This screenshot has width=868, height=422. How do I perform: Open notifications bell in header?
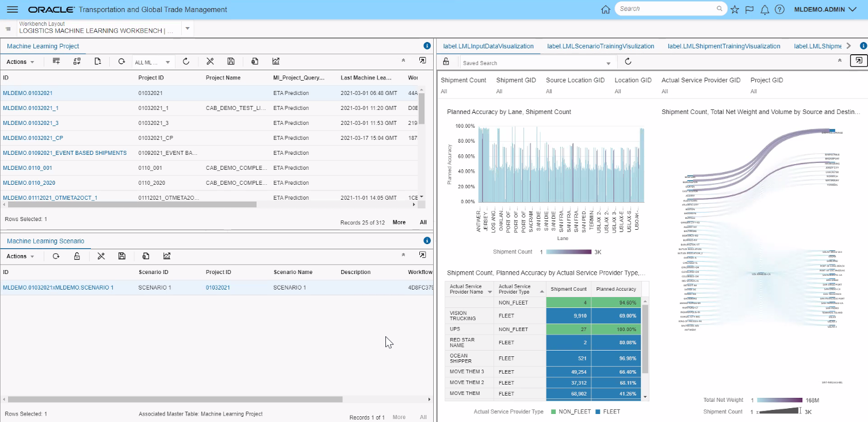click(x=764, y=10)
